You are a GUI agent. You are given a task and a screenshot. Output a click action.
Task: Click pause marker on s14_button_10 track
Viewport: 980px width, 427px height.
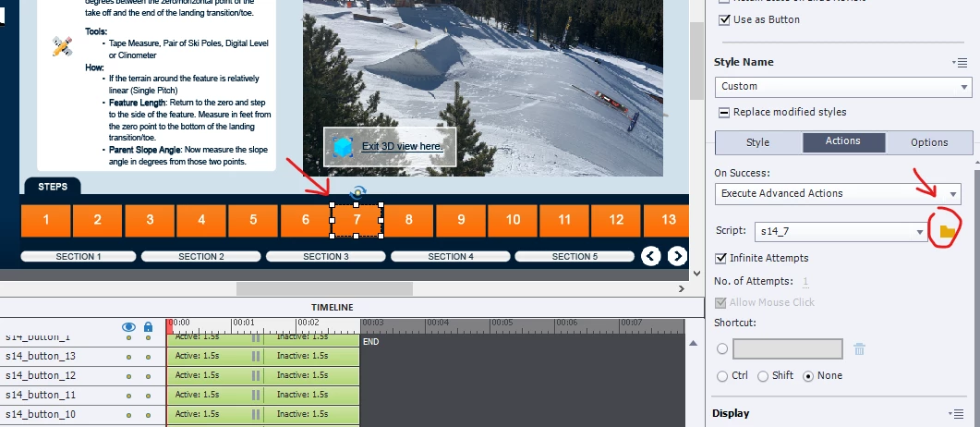[x=255, y=414]
